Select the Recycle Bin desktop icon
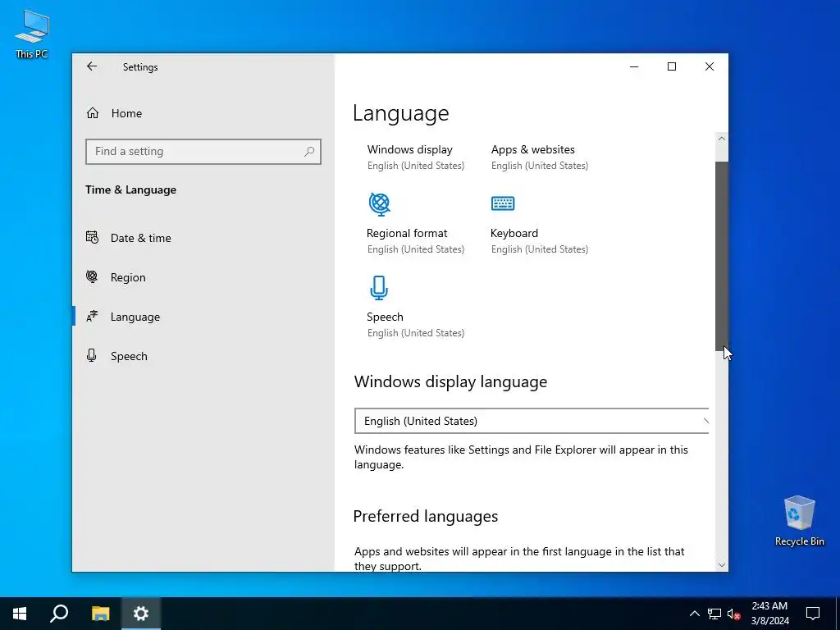 click(x=799, y=521)
